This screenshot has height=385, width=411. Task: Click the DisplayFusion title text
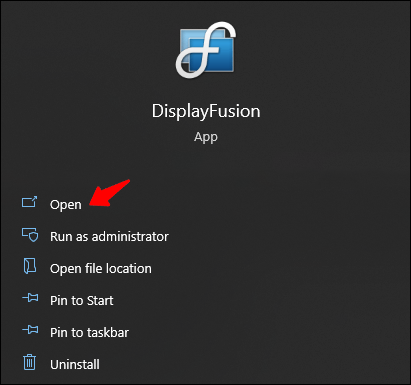pyautogui.click(x=206, y=112)
